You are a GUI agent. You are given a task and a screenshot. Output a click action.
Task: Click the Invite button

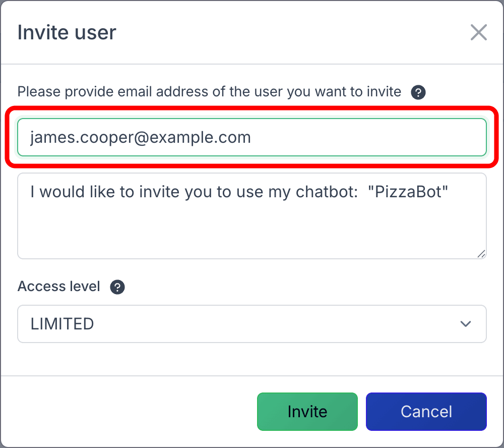[x=307, y=412]
